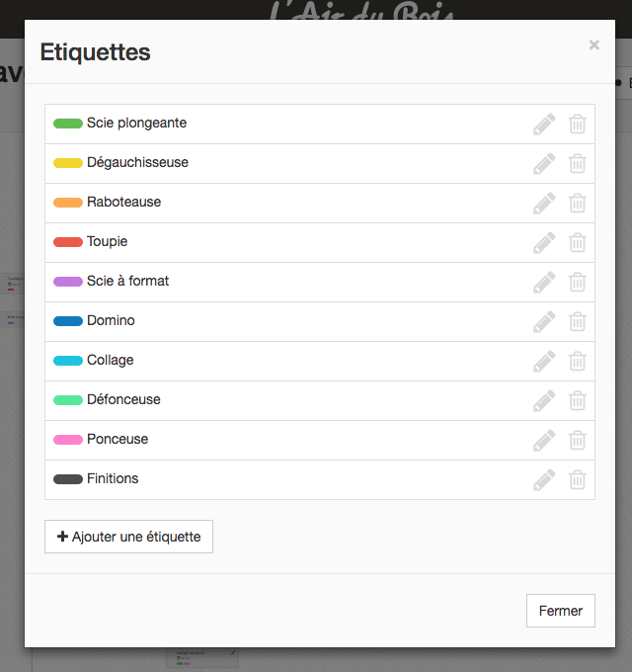Edit the Ponceuse label
Viewport: 632px width, 672px height.
pyautogui.click(x=544, y=440)
